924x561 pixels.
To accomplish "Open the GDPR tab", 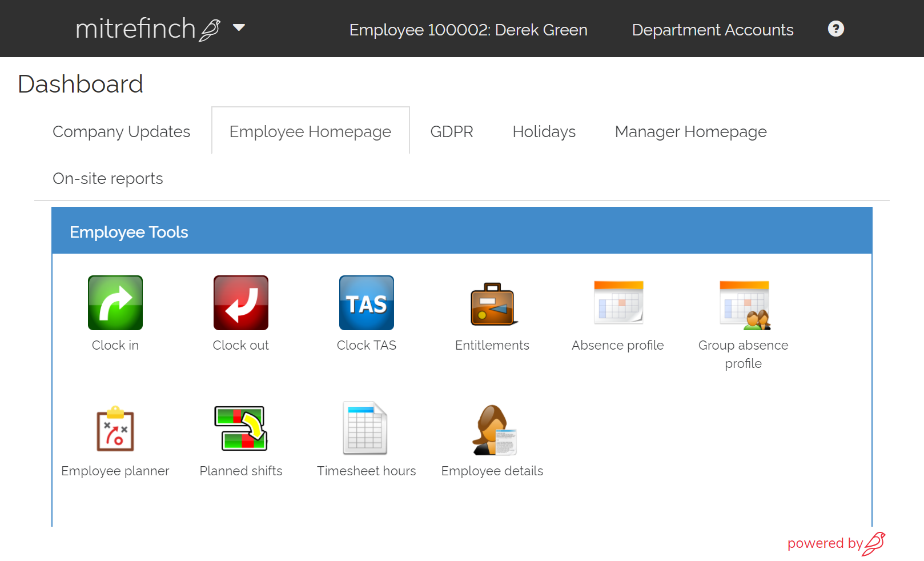I will [x=451, y=131].
